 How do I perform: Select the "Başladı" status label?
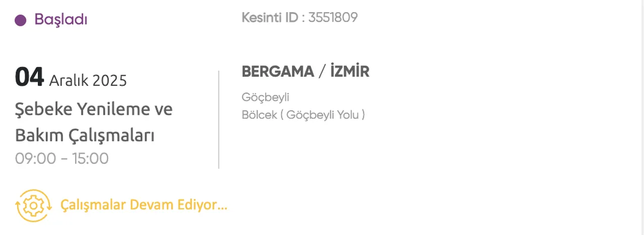click(x=61, y=20)
